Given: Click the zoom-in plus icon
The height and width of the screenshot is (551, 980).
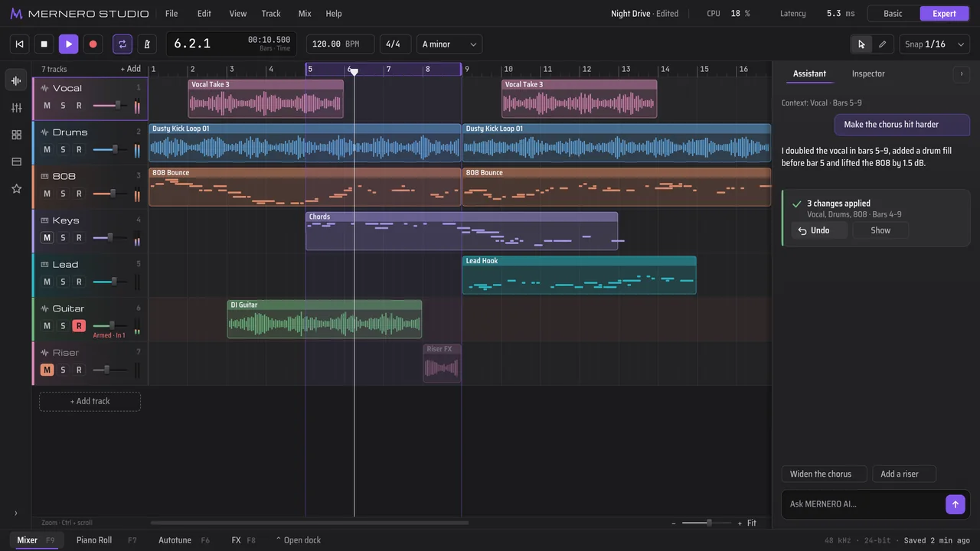Looking at the screenshot, I should (740, 523).
